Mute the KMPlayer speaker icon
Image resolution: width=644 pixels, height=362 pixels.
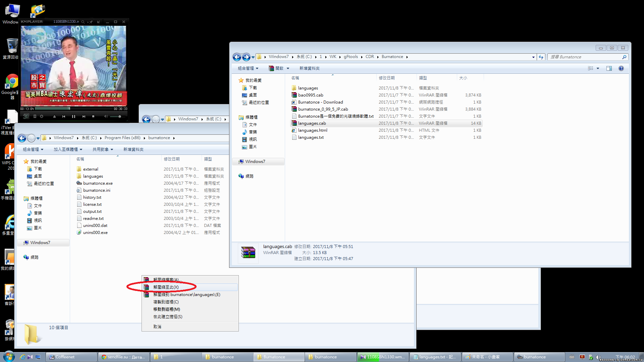click(x=106, y=116)
